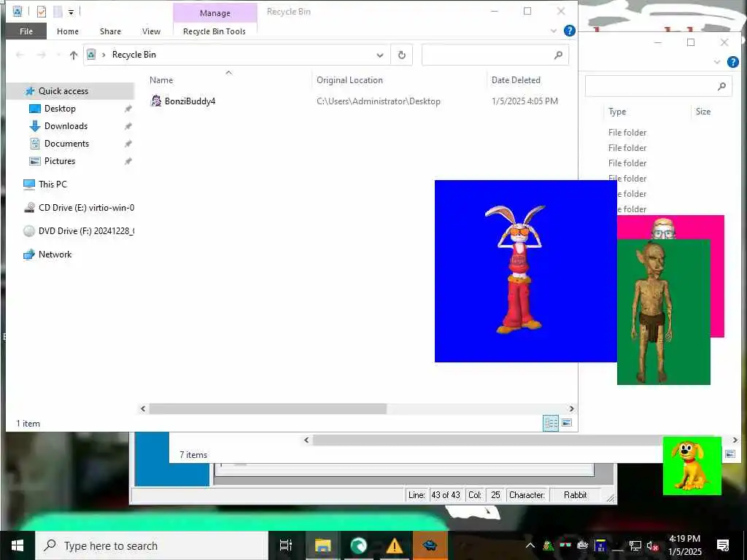Screen dimensions: 747x560
Task: Click the sunglasses icon in system tray
Action: tap(565, 545)
